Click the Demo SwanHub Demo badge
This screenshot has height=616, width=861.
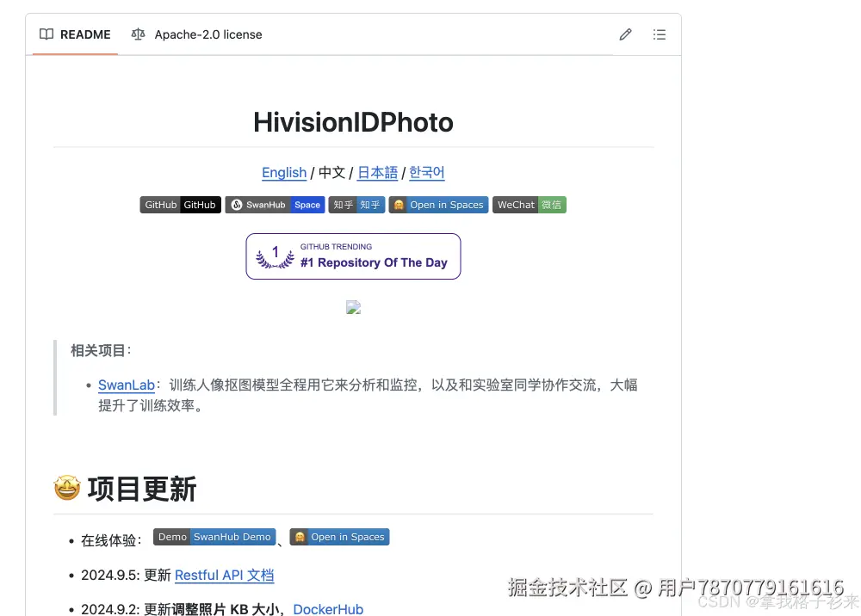[x=214, y=537]
